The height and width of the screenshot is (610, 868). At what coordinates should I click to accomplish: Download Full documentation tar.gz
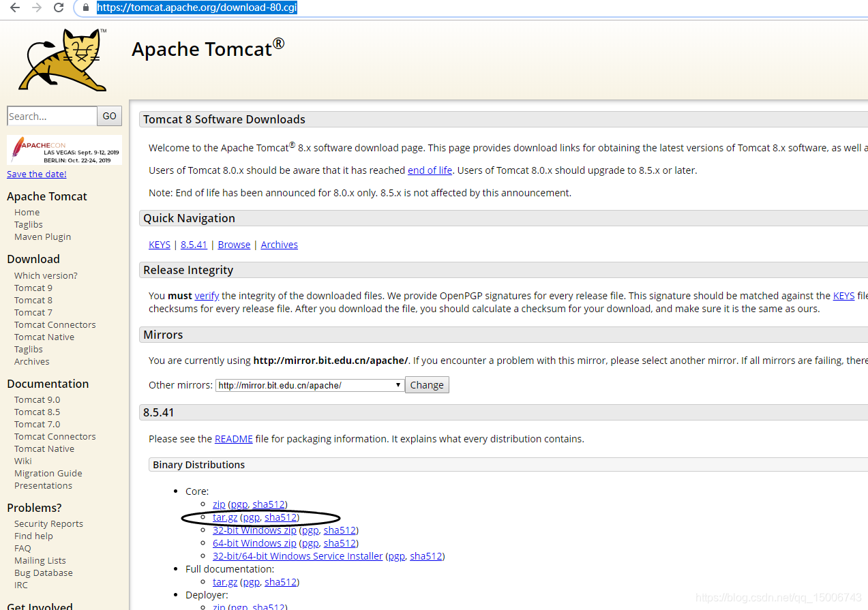point(225,582)
